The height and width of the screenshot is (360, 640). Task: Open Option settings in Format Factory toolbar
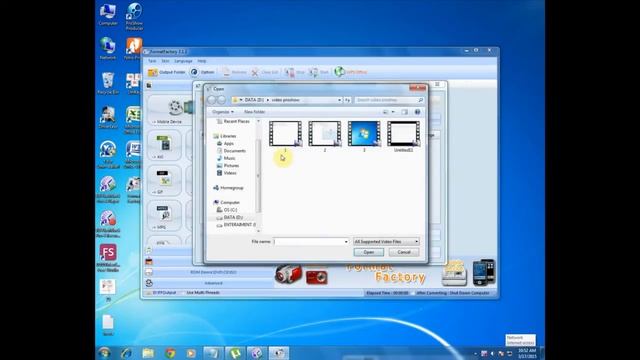202,72
